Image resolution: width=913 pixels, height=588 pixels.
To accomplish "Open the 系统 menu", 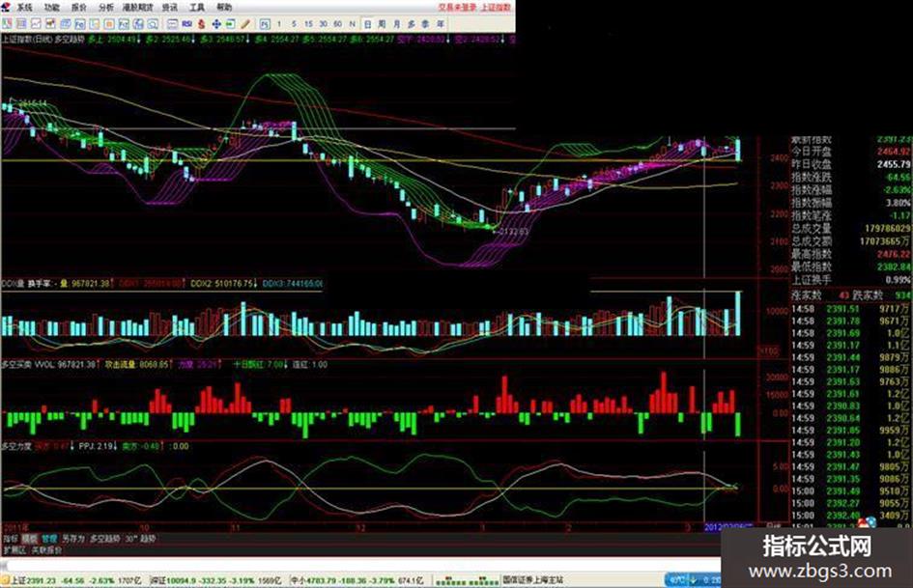I will pyautogui.click(x=24, y=7).
